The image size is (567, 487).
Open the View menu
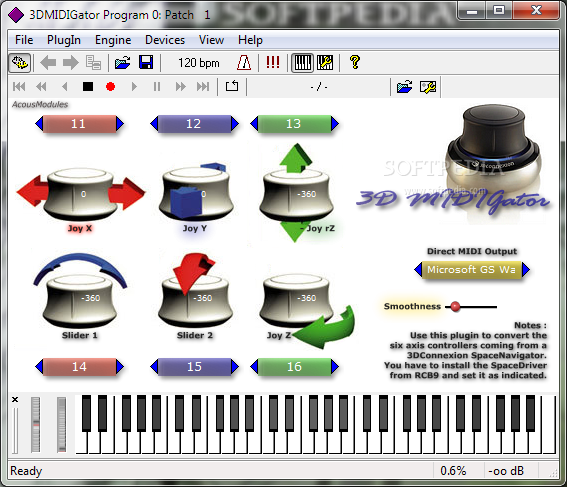click(211, 40)
